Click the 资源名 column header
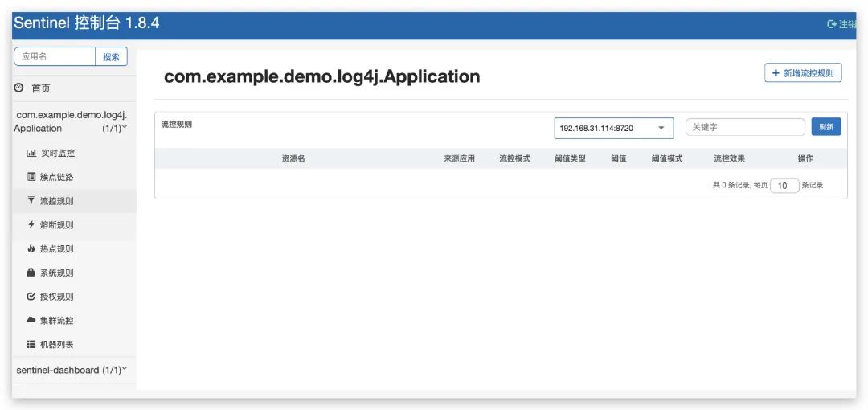 click(x=293, y=158)
